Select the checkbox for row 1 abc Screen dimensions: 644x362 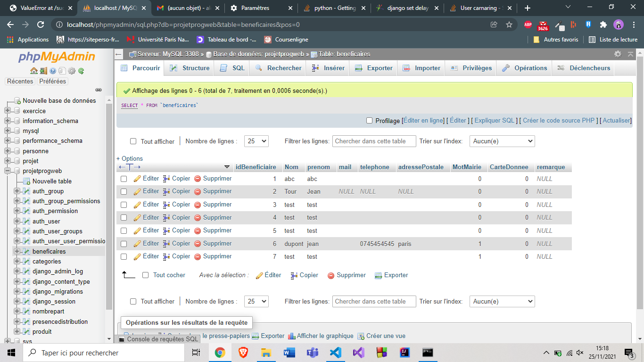coord(124,179)
